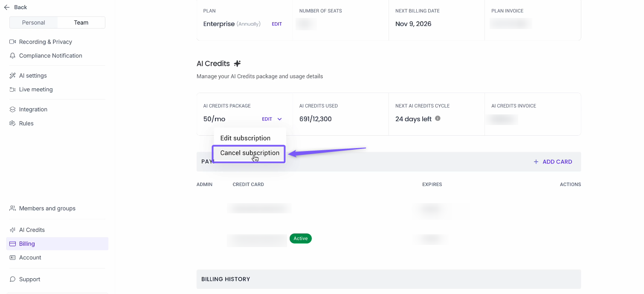Click EDIT next to Enterprise plan
The height and width of the screenshot is (294, 644).
pos(277,24)
